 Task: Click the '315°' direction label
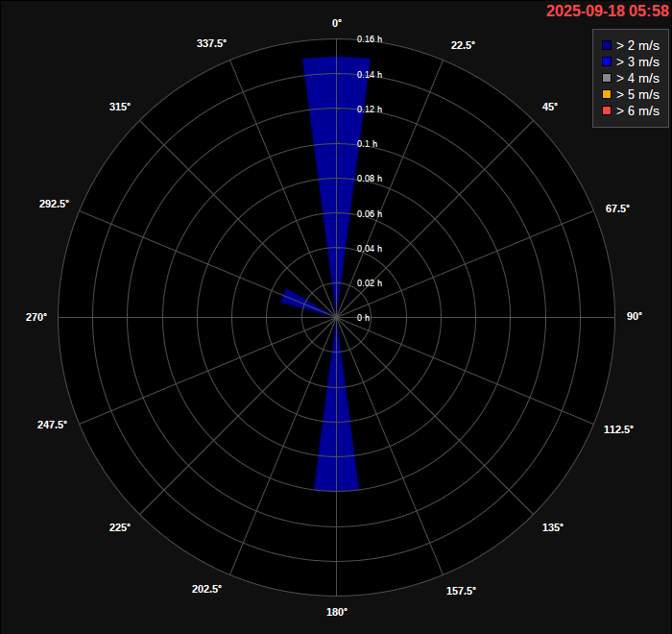point(120,107)
